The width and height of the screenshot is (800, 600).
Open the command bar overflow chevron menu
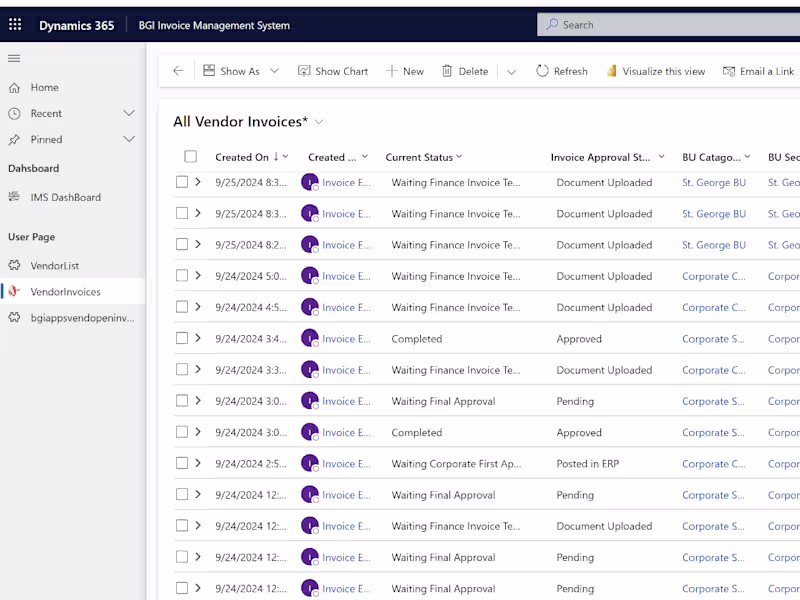tap(513, 71)
